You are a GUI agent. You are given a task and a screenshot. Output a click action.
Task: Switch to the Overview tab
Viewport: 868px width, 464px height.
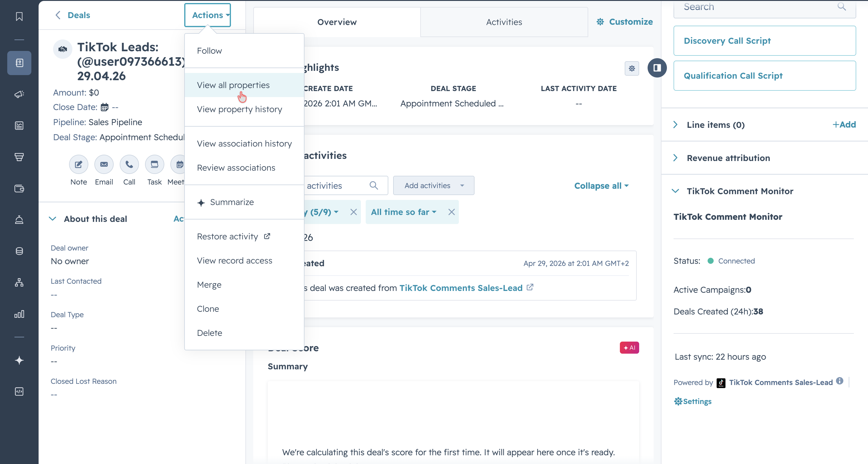[337, 22]
